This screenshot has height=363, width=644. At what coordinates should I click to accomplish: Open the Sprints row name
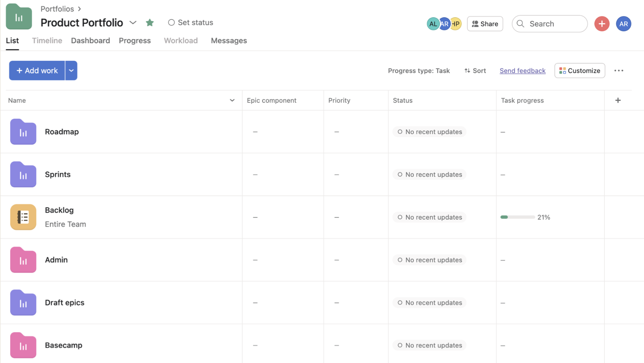(x=58, y=174)
